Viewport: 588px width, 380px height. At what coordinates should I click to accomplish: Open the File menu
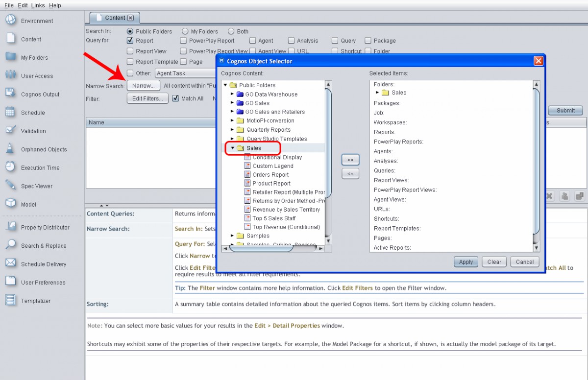[x=9, y=5]
